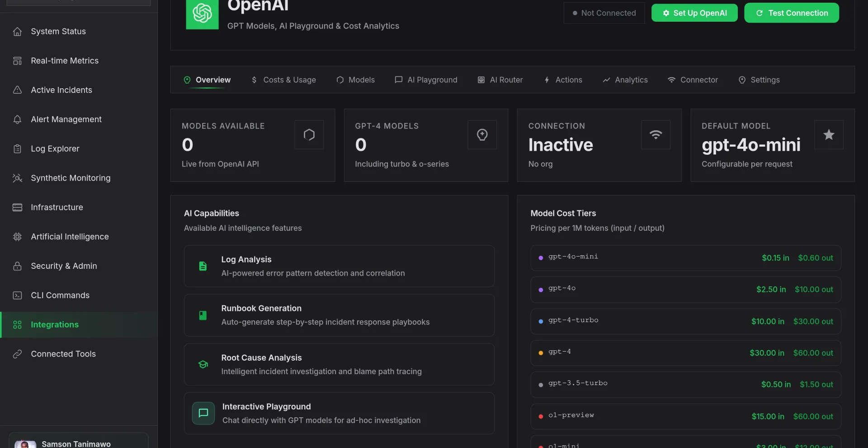The width and height of the screenshot is (868, 448).
Task: Click the $30.00 in price for gpt-4
Action: point(767,353)
